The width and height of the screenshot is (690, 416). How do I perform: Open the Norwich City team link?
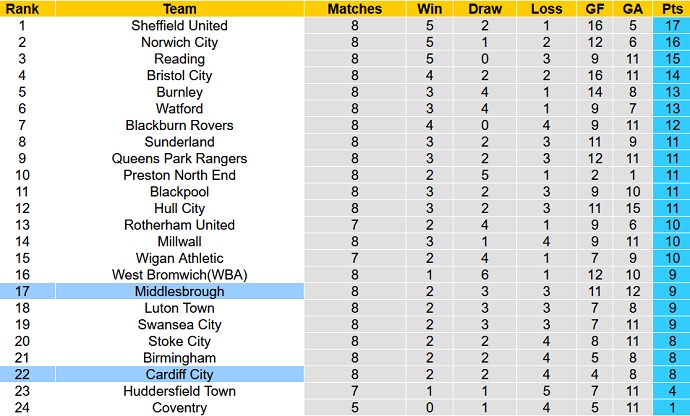coord(179,42)
